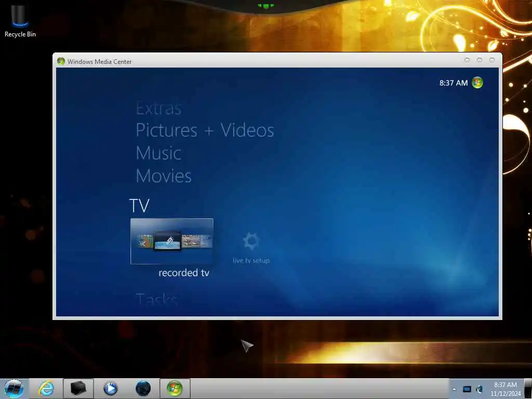Select the Music category
This screenshot has height=399, width=532.
tap(158, 153)
